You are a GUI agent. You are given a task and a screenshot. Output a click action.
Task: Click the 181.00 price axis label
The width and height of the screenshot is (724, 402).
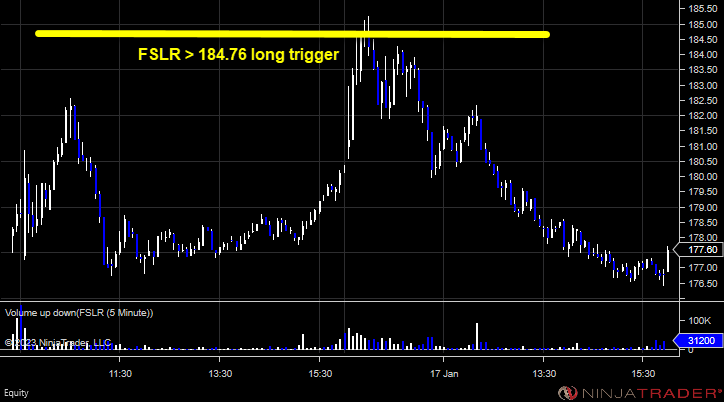703,146
